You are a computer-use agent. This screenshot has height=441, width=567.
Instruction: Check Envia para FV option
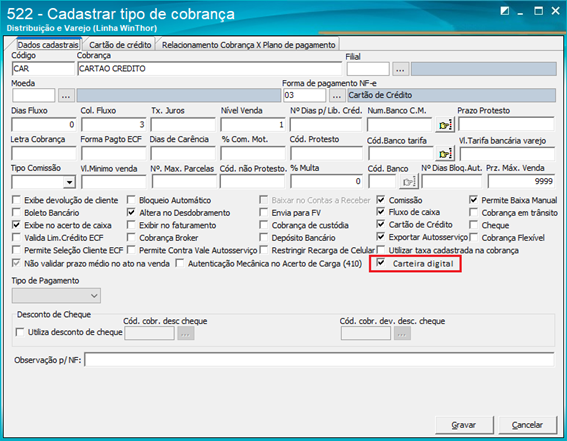tap(264, 212)
